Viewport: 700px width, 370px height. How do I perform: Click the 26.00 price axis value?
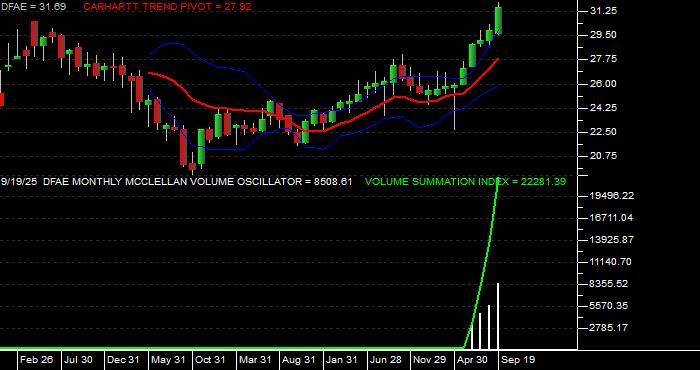604,83
